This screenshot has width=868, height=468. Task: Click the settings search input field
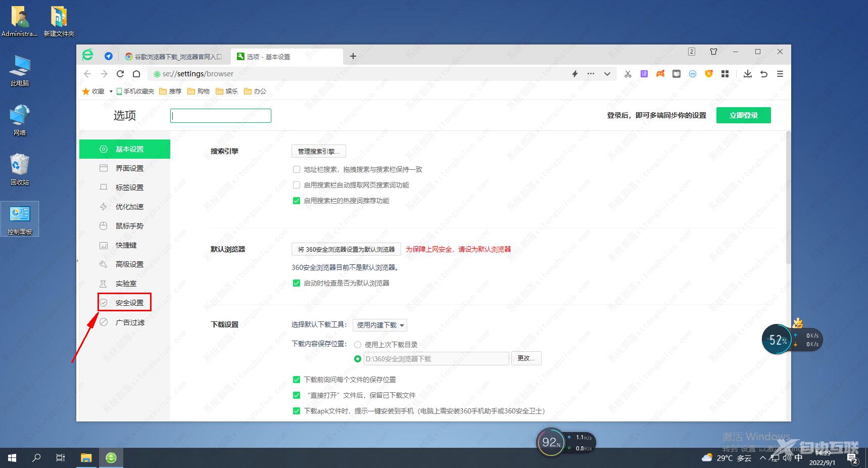click(221, 116)
